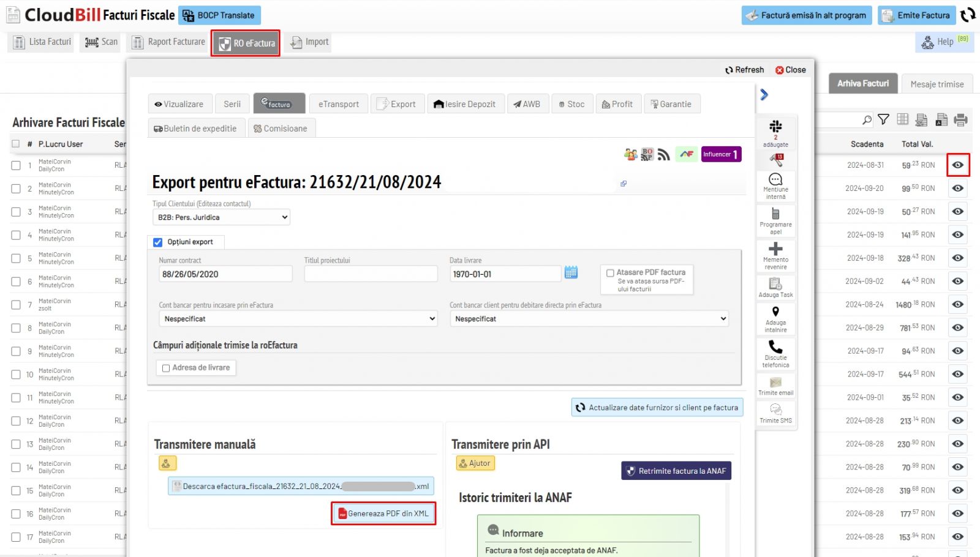Open the 'Mesaje trimise' tab
This screenshot has height=557, width=980.
point(937,84)
